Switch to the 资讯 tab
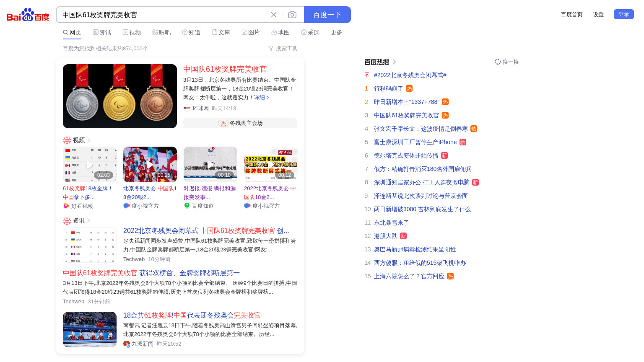This screenshot has height=362, width=644. (102, 32)
